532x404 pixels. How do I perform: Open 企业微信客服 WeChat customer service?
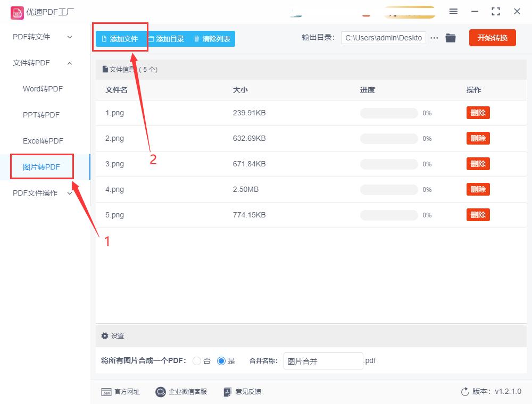pyautogui.click(x=160, y=392)
